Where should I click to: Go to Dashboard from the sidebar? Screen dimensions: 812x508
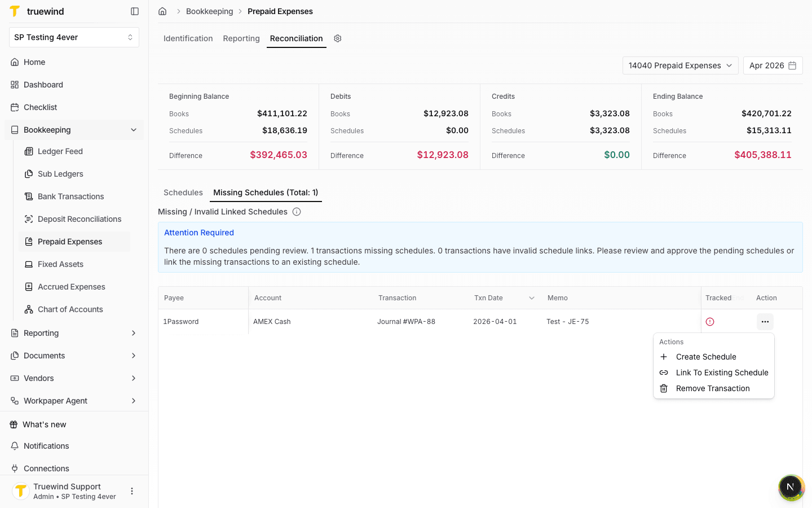pyautogui.click(x=74, y=85)
